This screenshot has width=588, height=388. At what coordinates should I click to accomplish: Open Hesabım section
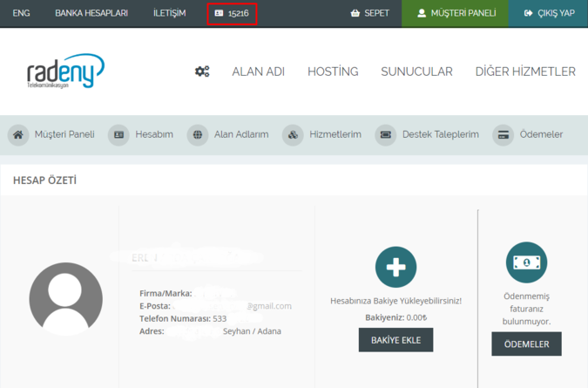(x=154, y=134)
